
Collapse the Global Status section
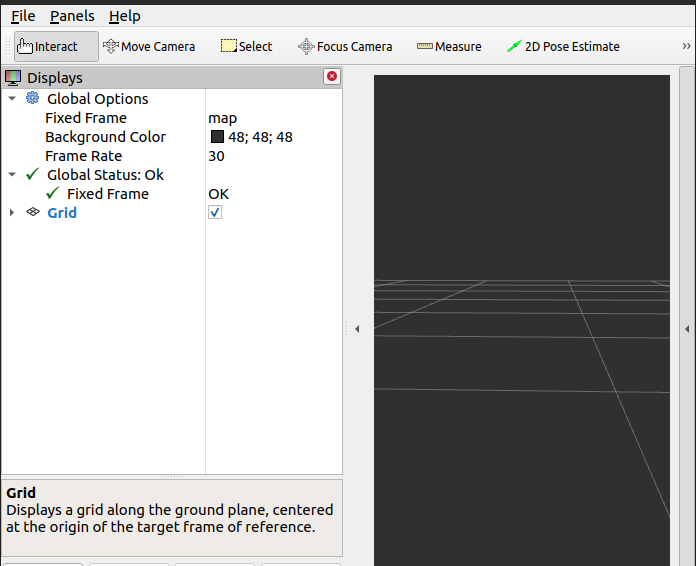pos(12,174)
